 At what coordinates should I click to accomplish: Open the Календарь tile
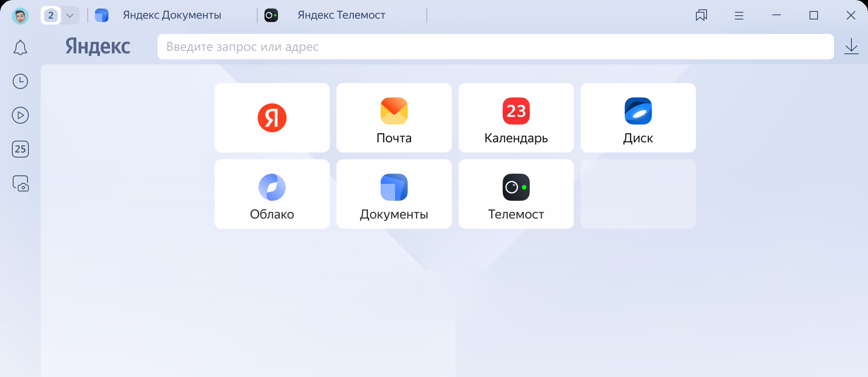516,118
